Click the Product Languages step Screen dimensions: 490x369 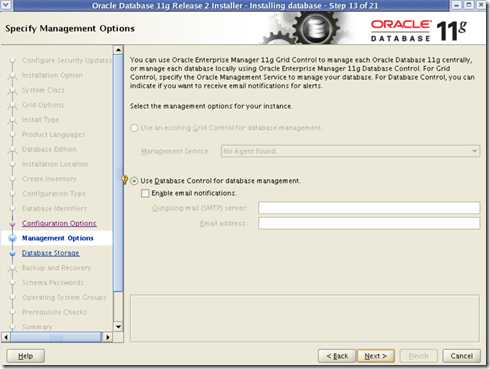[53, 134]
